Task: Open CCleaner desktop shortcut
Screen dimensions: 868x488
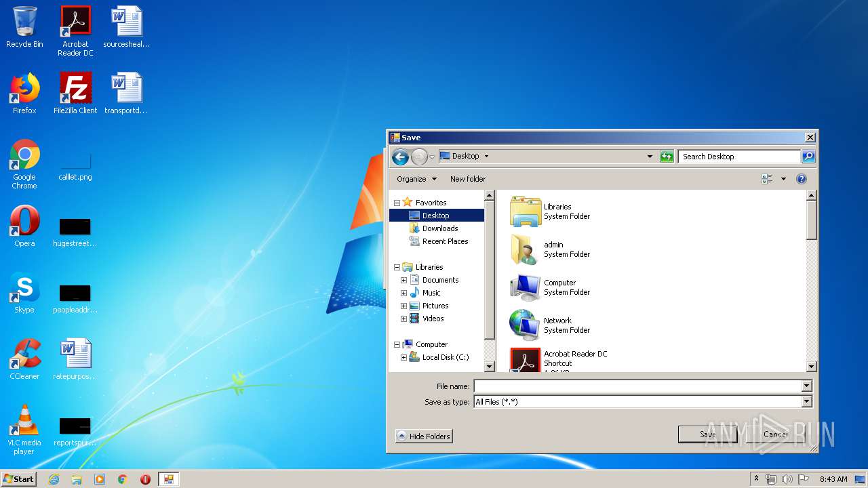Action: (24, 359)
